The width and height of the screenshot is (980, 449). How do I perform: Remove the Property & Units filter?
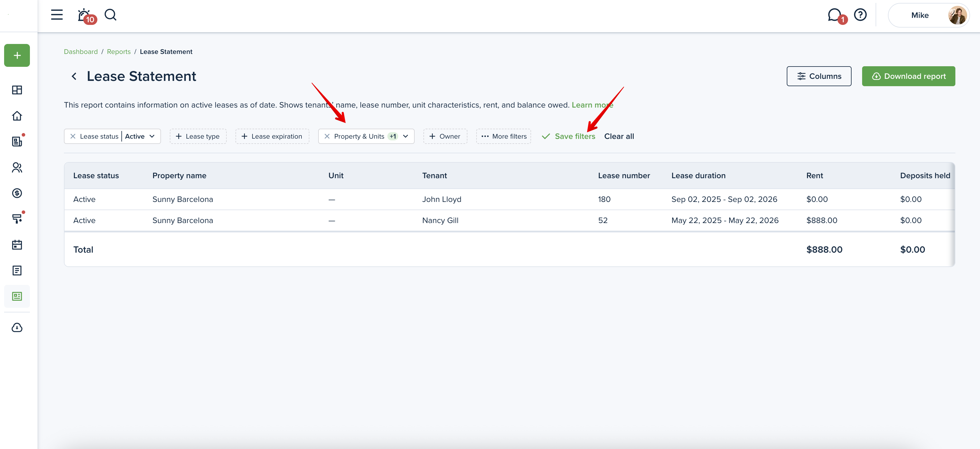point(327,136)
